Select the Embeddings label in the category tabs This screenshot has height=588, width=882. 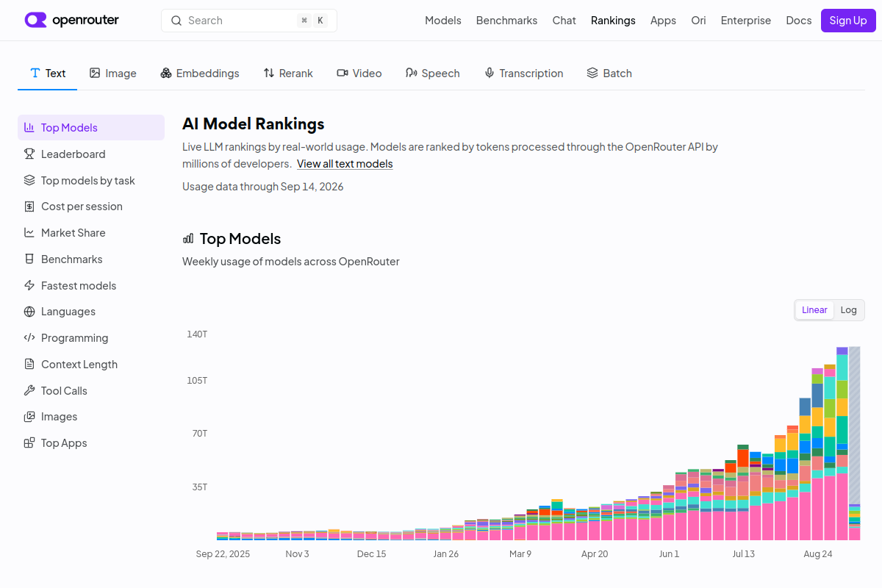207,73
